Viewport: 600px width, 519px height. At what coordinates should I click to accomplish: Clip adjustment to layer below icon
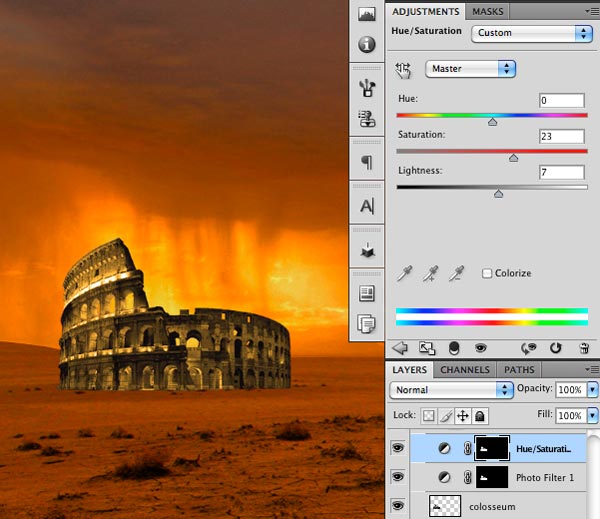(454, 348)
